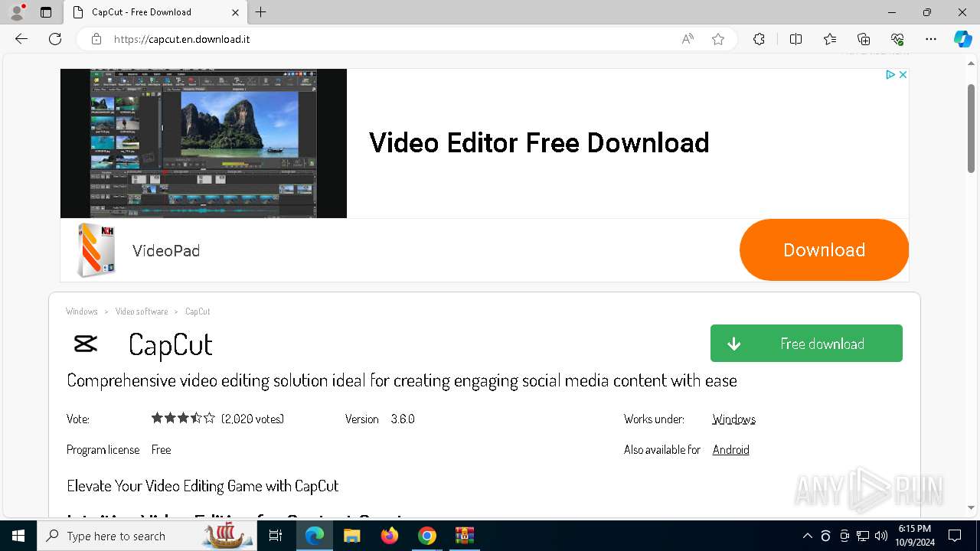Open the Extensions puzzle icon
The height and width of the screenshot is (551, 980).
[x=759, y=39]
